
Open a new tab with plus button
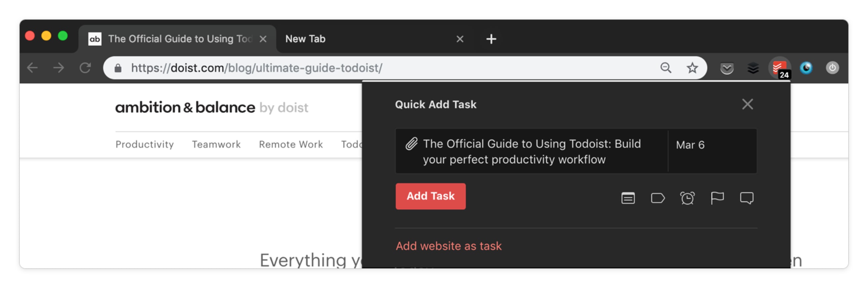point(491,39)
